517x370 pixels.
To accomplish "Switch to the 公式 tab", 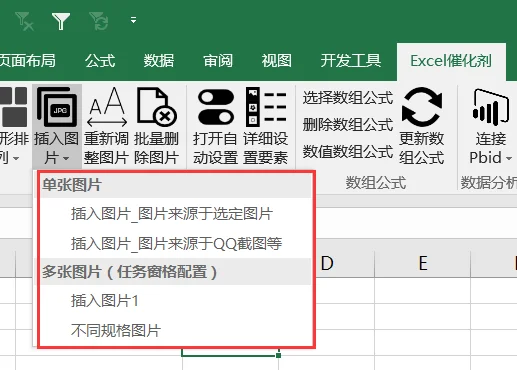I will [x=100, y=61].
